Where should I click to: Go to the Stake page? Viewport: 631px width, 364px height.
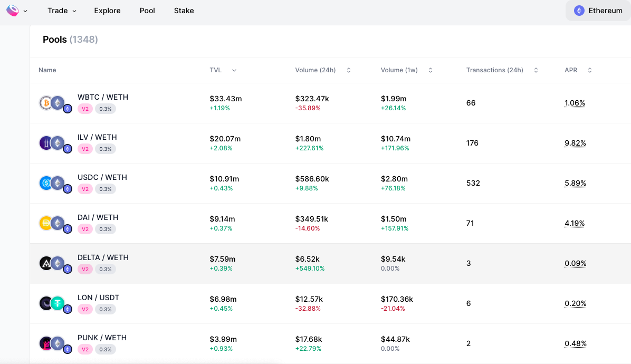pos(184,11)
